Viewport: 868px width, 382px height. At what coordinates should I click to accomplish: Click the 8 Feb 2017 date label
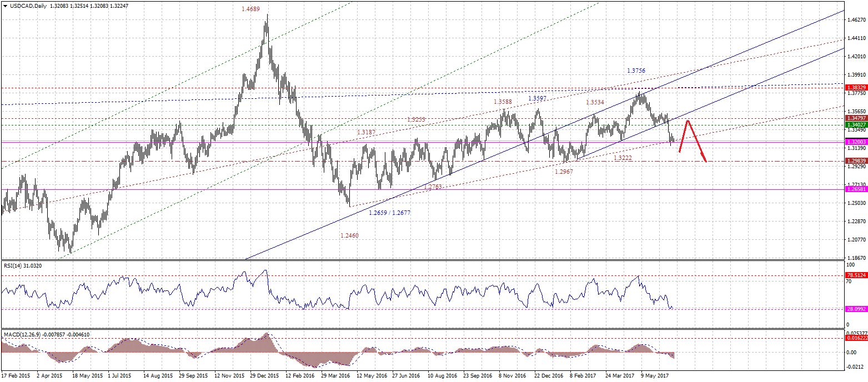(x=584, y=376)
